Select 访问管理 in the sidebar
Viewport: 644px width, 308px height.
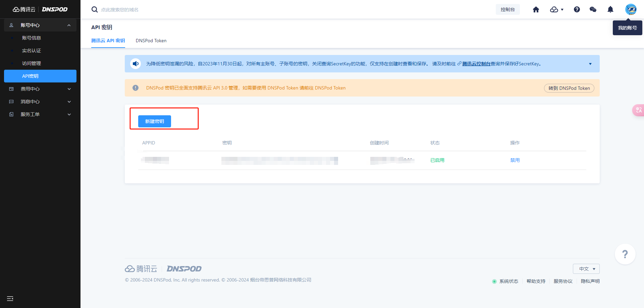(x=32, y=63)
